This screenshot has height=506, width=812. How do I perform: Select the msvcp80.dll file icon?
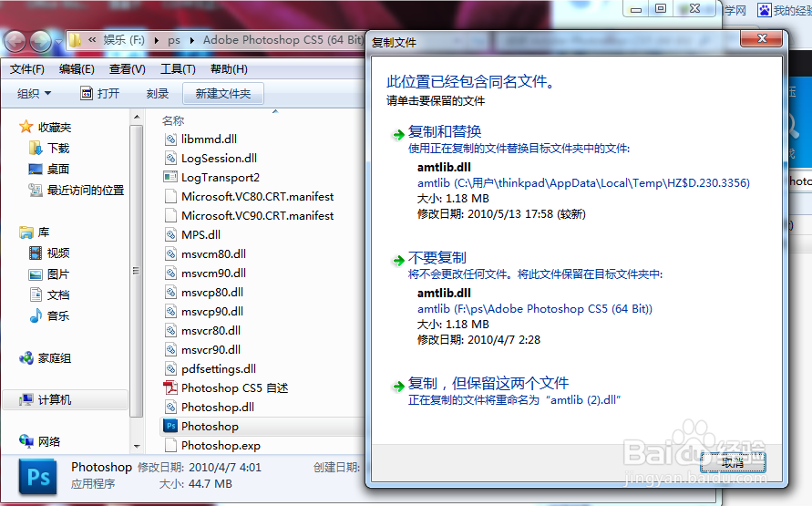[170, 292]
